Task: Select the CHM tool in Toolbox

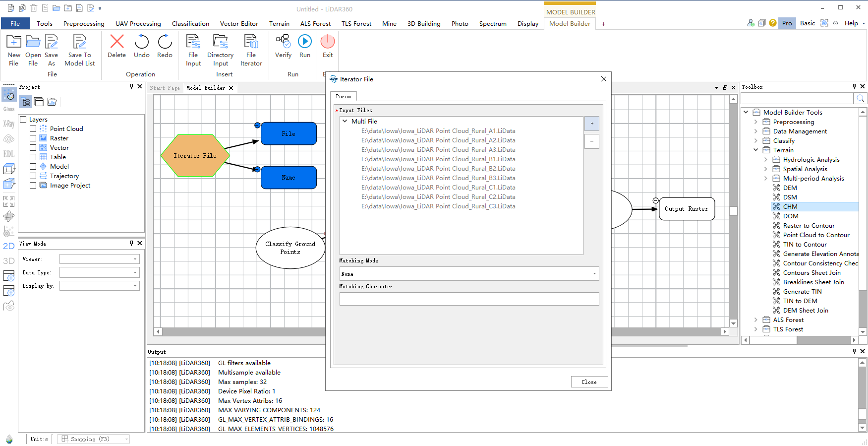Action: click(790, 207)
